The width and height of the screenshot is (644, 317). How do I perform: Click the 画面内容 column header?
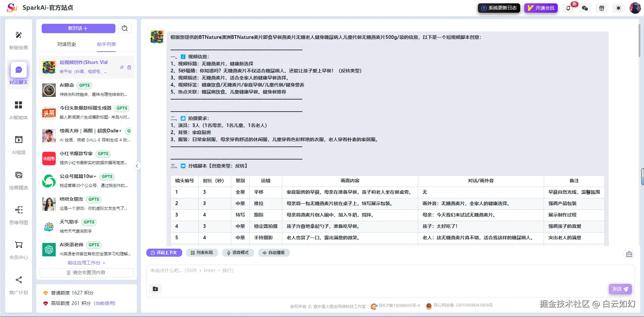tap(350, 181)
